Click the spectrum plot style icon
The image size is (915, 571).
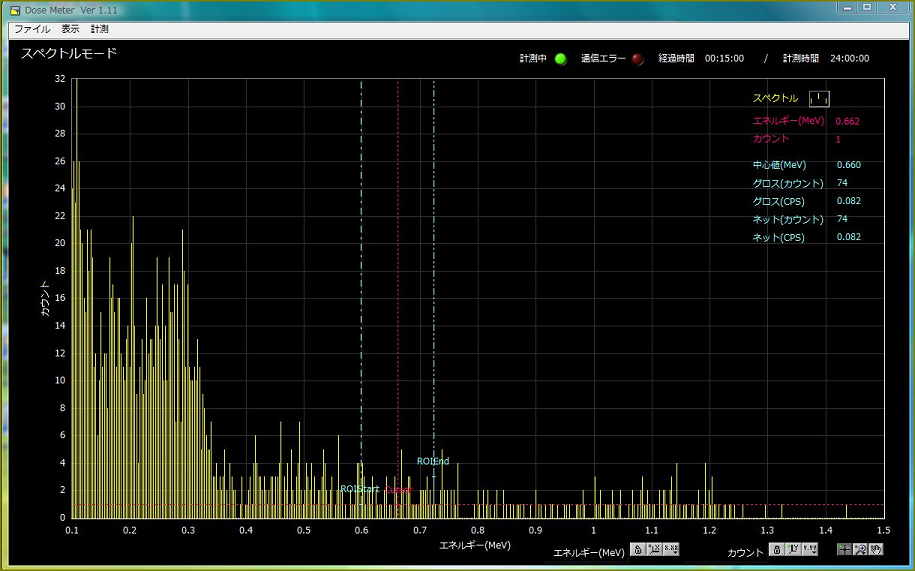click(819, 98)
